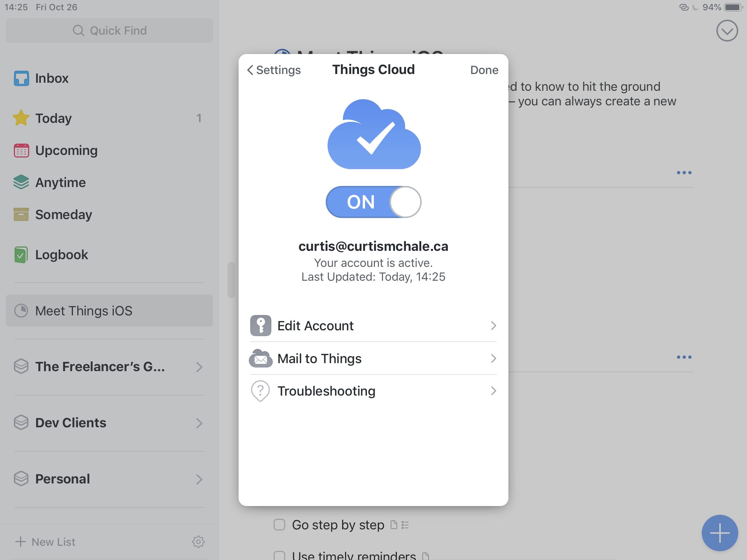The width and height of the screenshot is (747, 560).
Task: Click the circled chevron-down icon top right
Action: click(x=727, y=31)
